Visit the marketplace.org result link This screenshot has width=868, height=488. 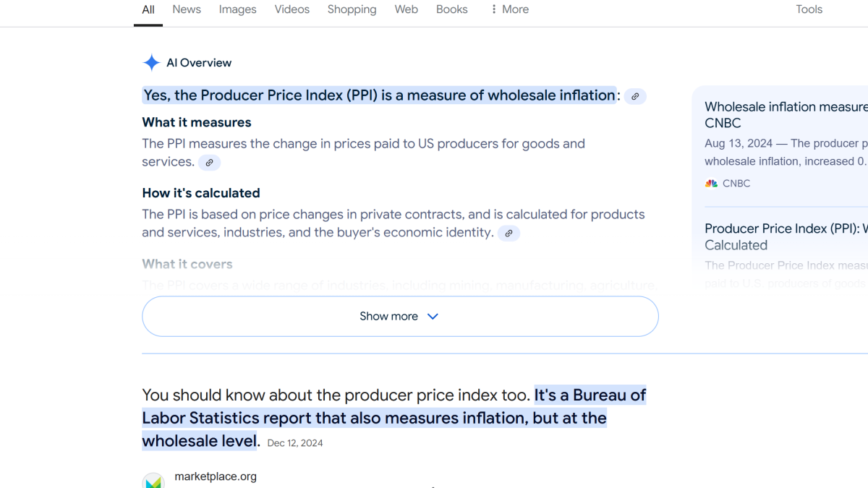point(216,476)
